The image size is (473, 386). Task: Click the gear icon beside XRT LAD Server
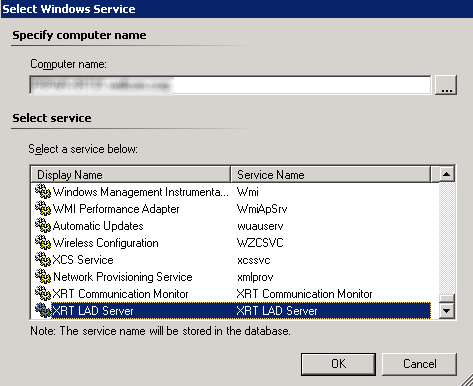tap(43, 311)
